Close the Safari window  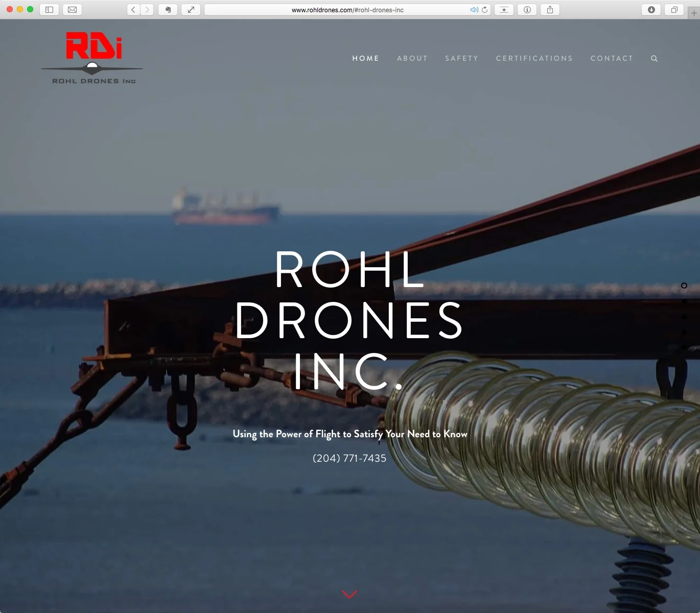point(9,9)
